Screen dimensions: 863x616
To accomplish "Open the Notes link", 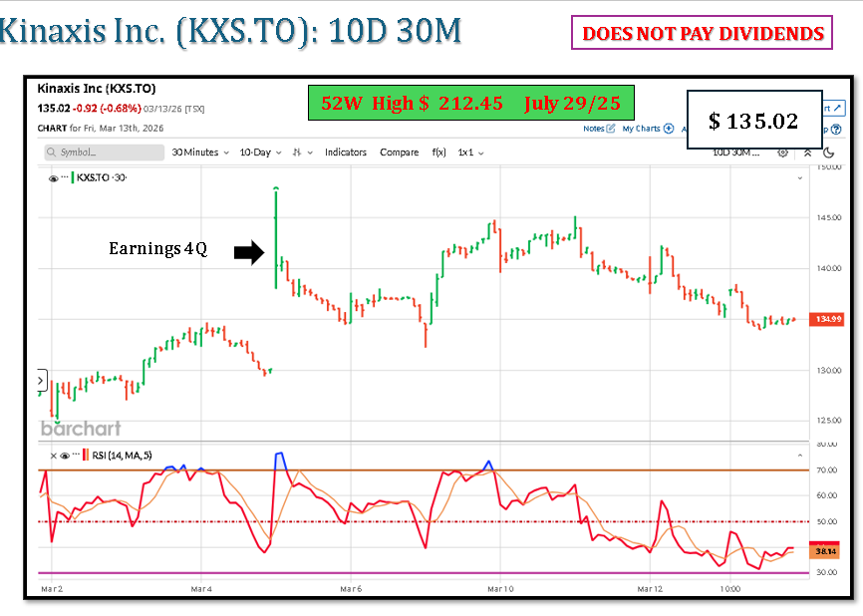I will click(x=599, y=129).
